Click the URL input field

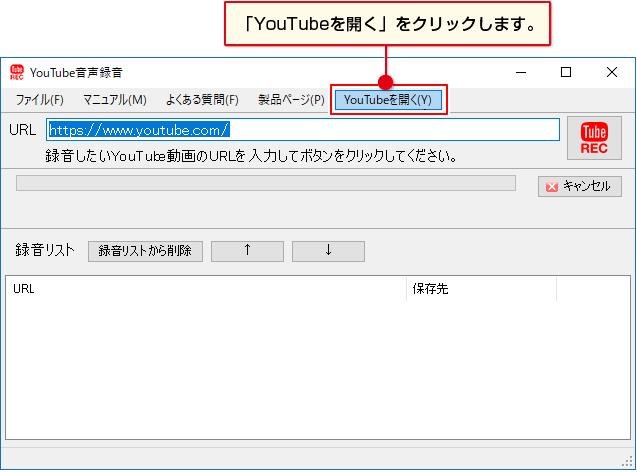click(303, 130)
